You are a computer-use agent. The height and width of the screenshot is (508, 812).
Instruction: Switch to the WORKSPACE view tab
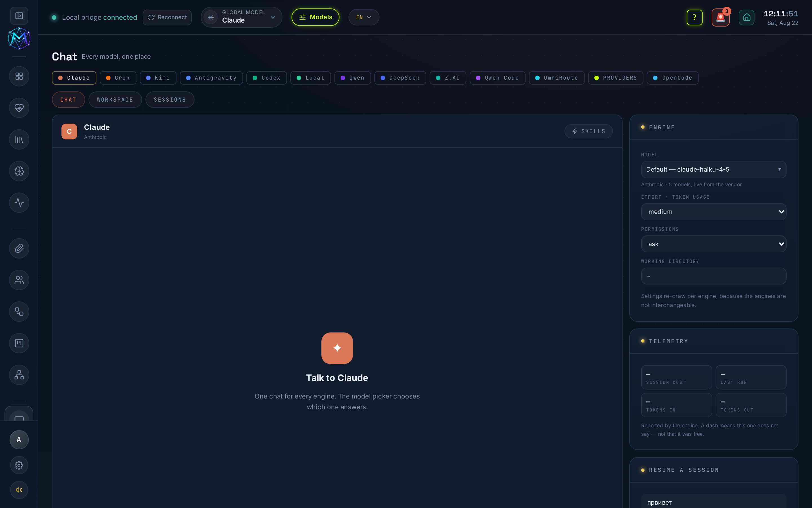coord(115,99)
